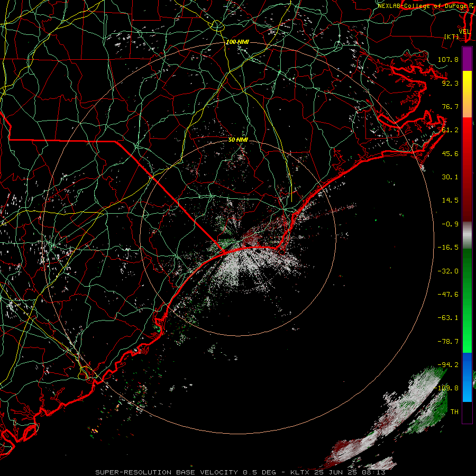Click the "50 NMI" range ring label
476x476 pixels.
click(x=238, y=140)
